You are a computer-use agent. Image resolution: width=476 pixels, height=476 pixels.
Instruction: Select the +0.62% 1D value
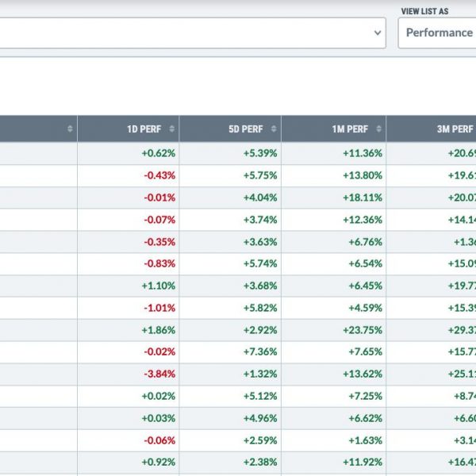(x=159, y=153)
